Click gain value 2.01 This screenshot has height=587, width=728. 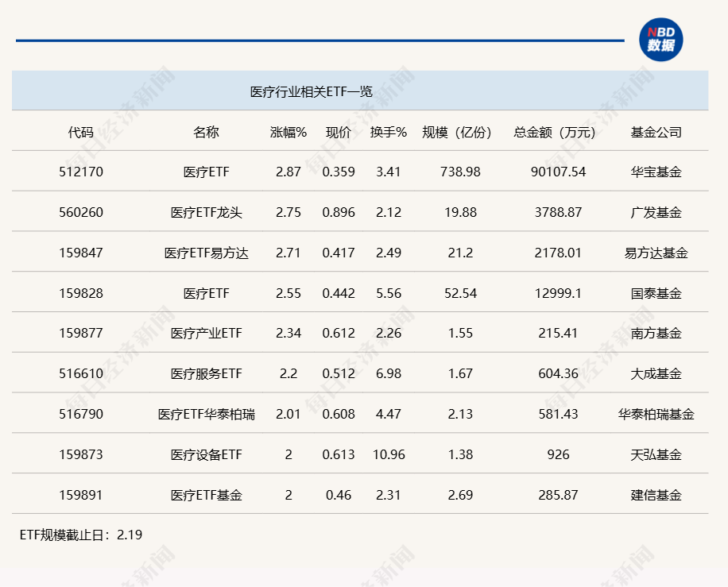coord(288,414)
